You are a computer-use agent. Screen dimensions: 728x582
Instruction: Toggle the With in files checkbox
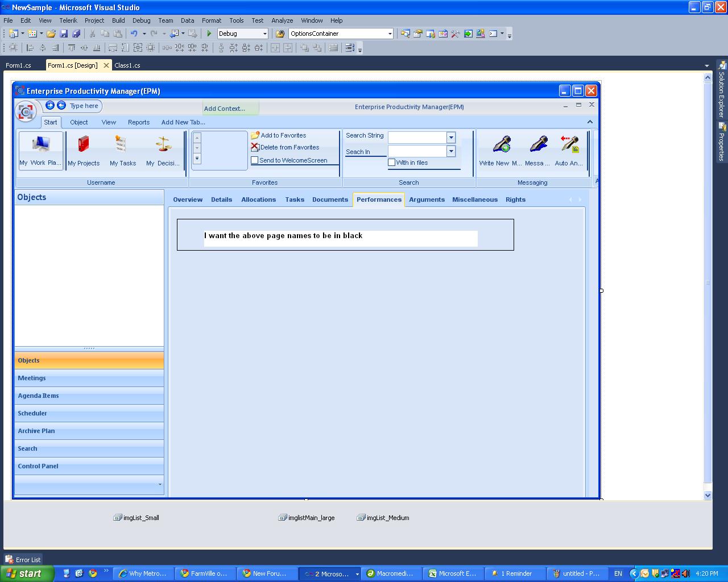click(x=391, y=163)
